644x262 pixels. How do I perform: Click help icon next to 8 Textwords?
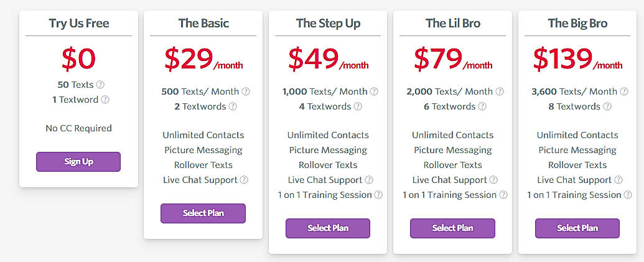tap(607, 106)
